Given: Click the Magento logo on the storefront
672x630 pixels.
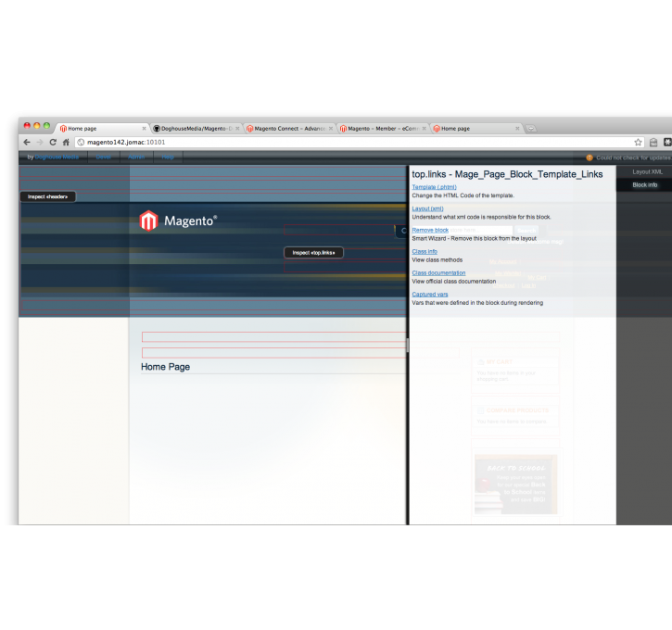Looking at the screenshot, I should [x=178, y=220].
